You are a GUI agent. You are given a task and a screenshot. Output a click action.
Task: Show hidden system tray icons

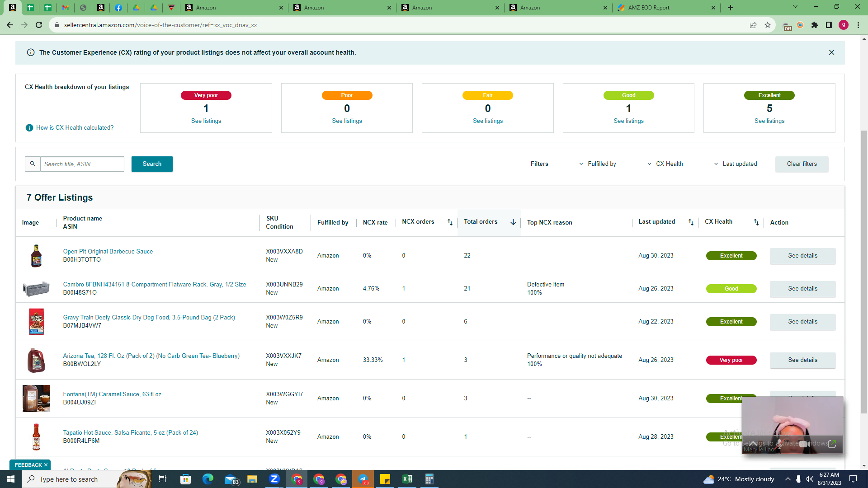[x=788, y=479]
